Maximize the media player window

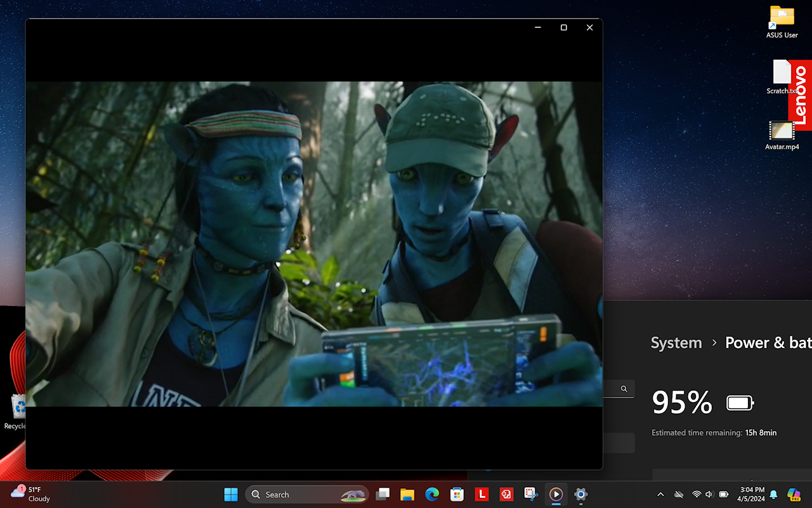pyautogui.click(x=563, y=27)
